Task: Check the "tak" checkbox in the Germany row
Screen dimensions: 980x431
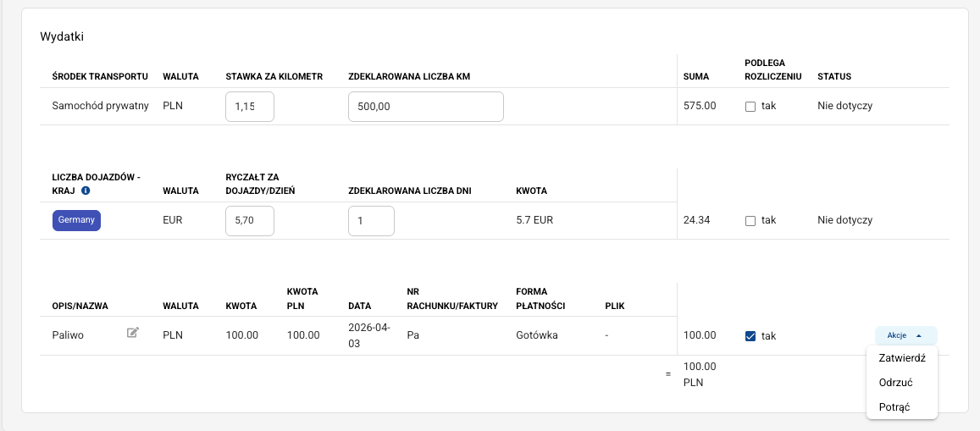Action: click(750, 221)
